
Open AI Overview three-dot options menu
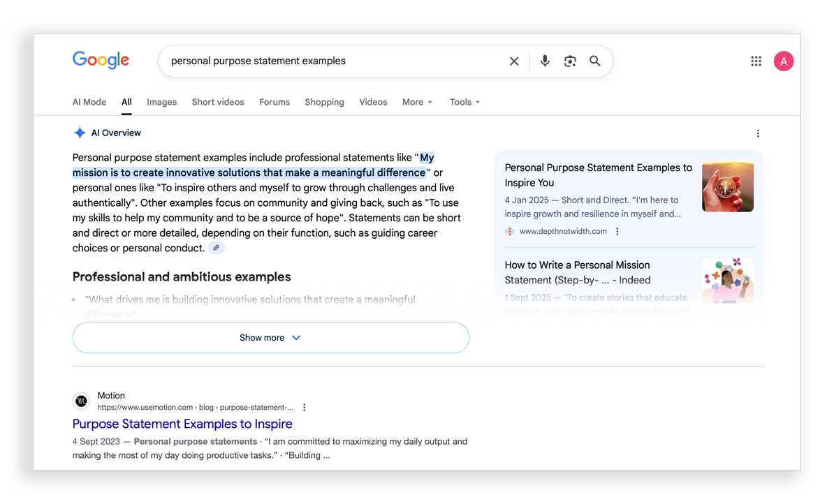[758, 133]
